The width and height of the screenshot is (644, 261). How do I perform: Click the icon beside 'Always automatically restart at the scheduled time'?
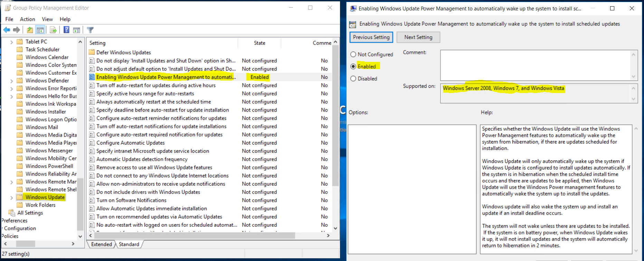(92, 102)
